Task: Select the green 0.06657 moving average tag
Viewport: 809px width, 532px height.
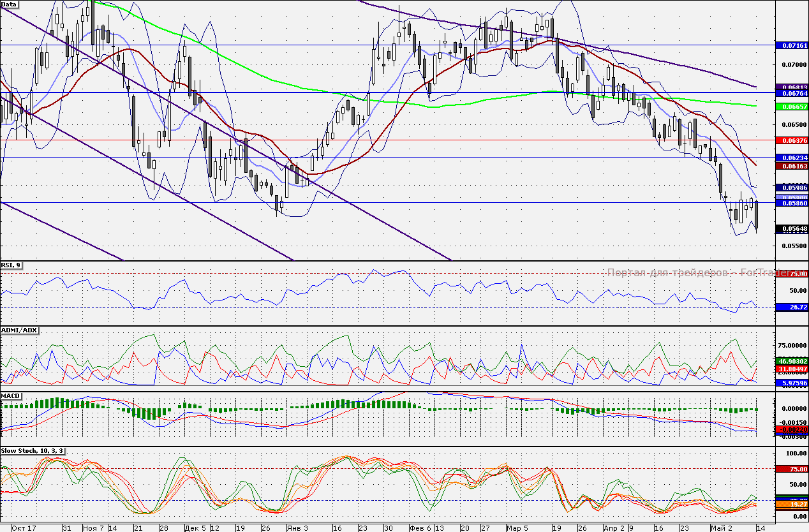Action: 790,107
